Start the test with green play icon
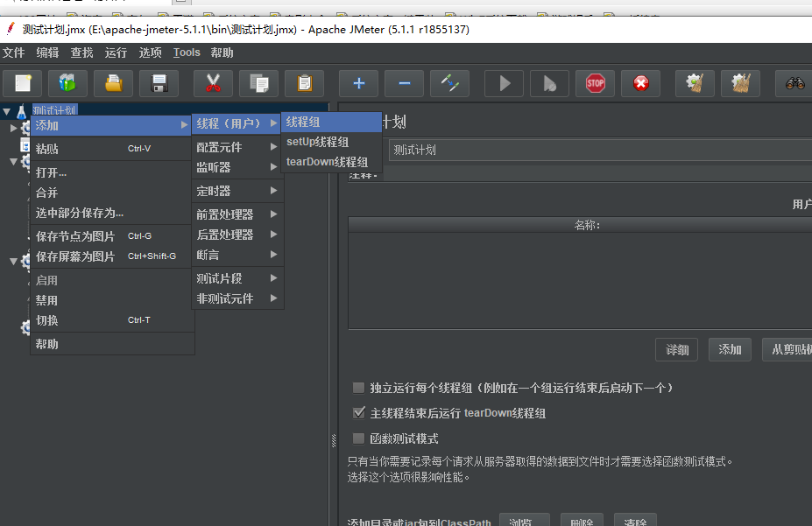 [504, 83]
